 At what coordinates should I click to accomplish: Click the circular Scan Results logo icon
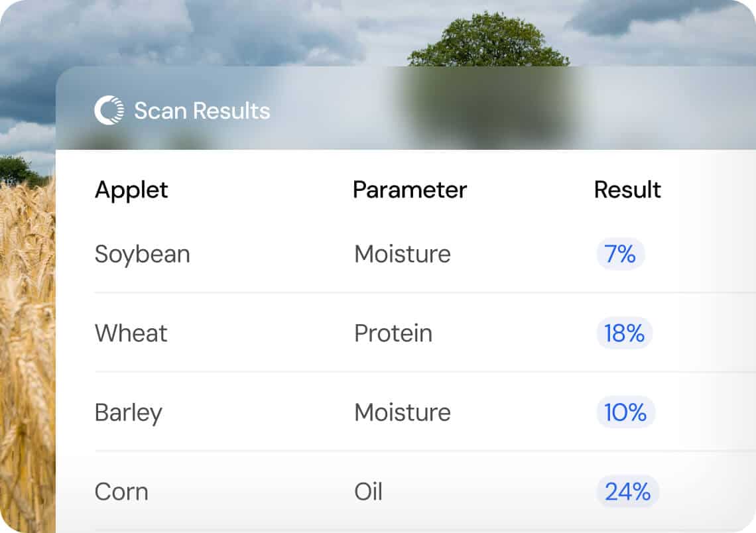110,110
